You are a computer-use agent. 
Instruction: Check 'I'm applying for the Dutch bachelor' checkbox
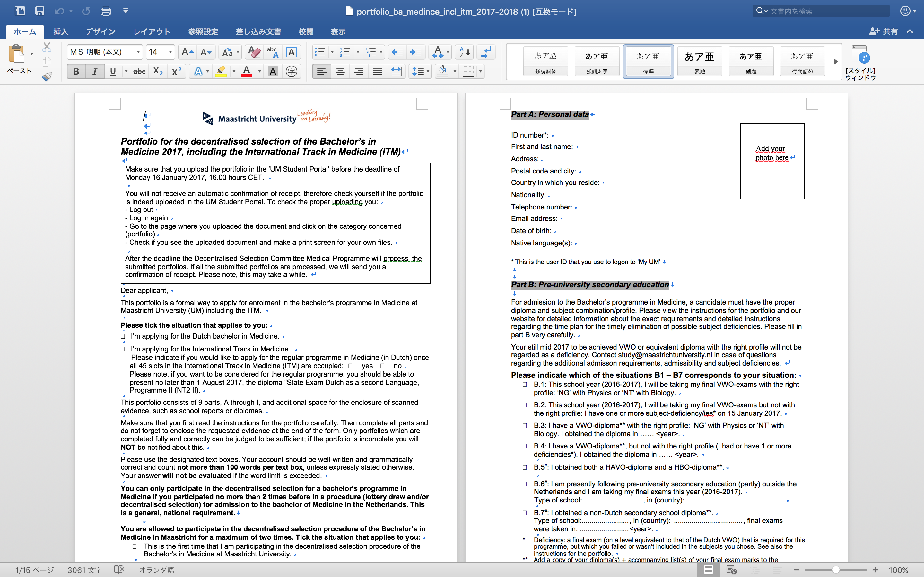(124, 336)
